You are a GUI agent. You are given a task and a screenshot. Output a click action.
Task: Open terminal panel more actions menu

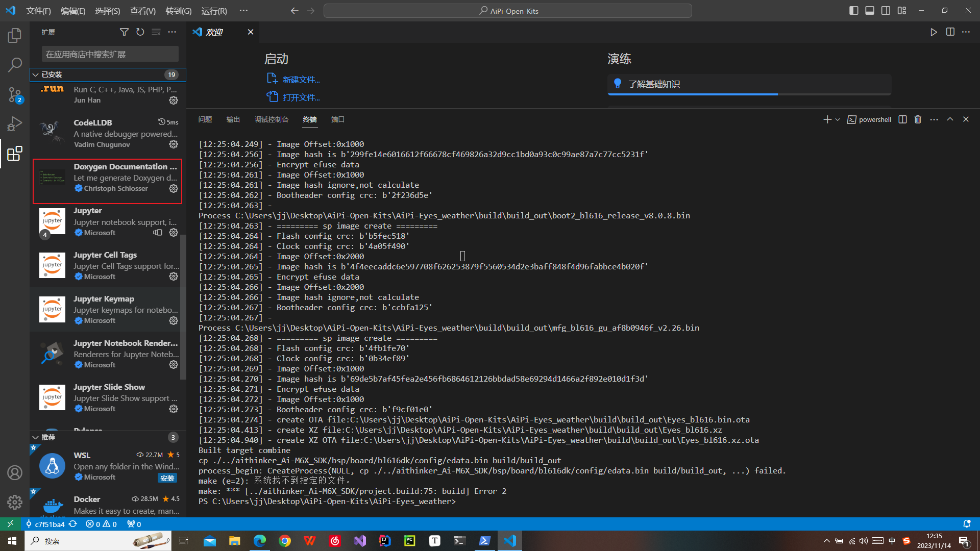tap(934, 119)
